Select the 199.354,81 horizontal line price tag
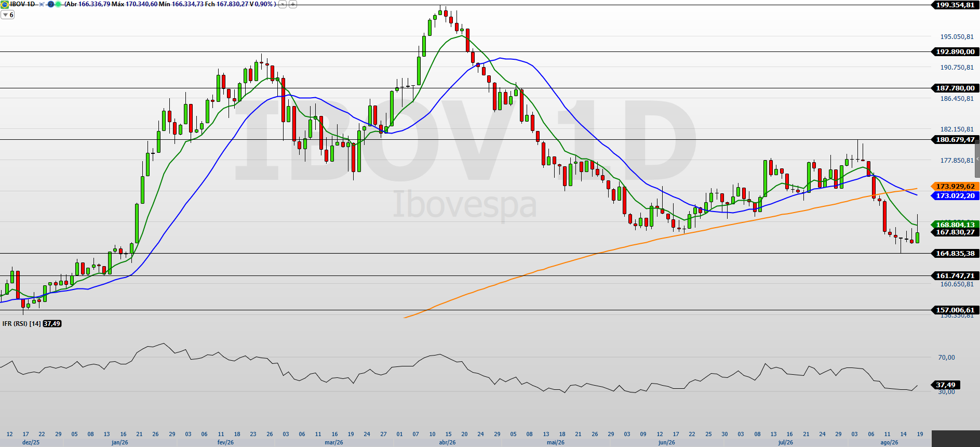The image size is (980, 447). (x=955, y=5)
